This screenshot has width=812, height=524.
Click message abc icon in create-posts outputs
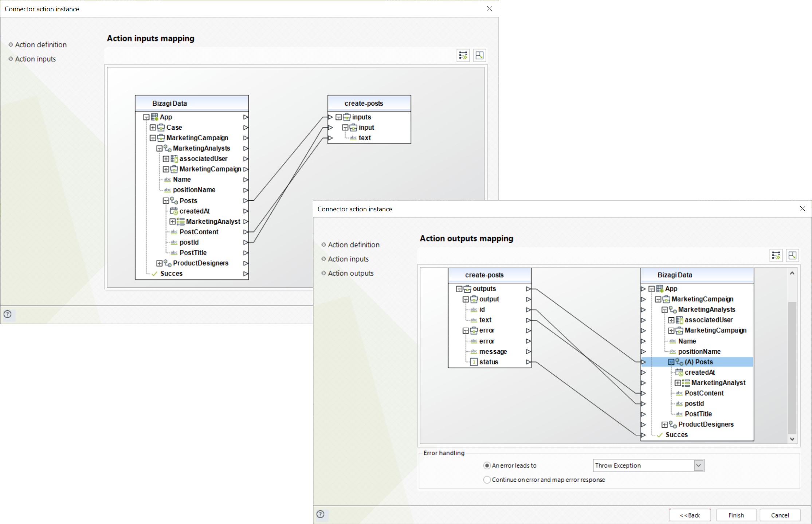click(x=474, y=352)
